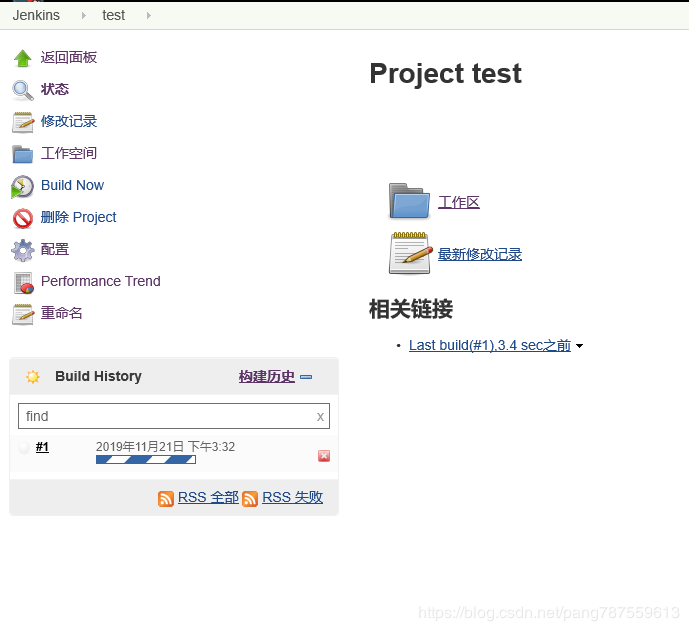Open the RSS 失败 feed link
Image resolution: width=689 pixels, height=631 pixels.
click(x=293, y=497)
